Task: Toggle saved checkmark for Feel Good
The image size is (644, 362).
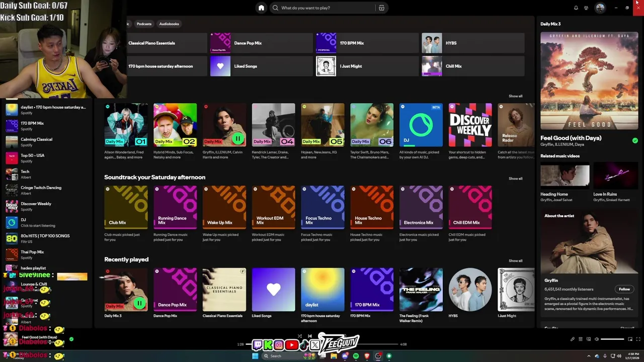Action: (635, 141)
